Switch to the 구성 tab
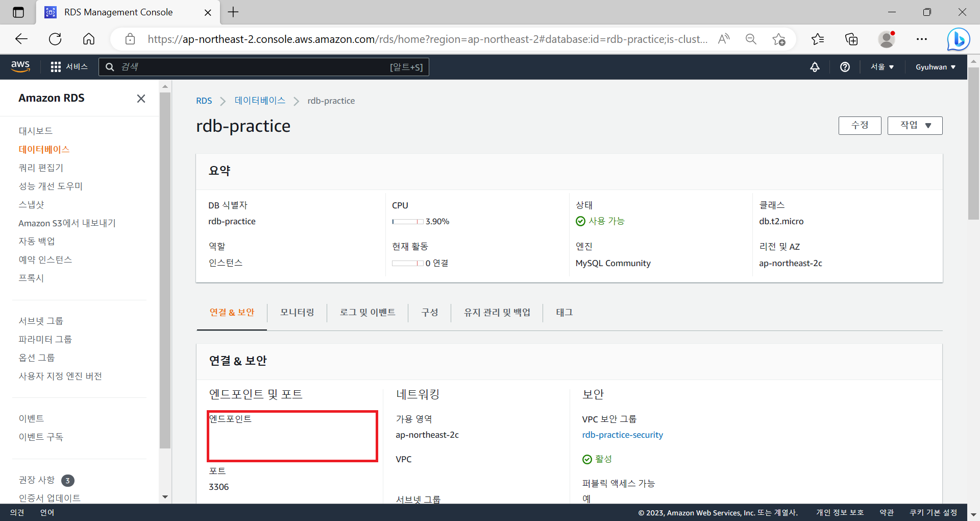Viewport: 980px width, 521px height. (x=430, y=312)
